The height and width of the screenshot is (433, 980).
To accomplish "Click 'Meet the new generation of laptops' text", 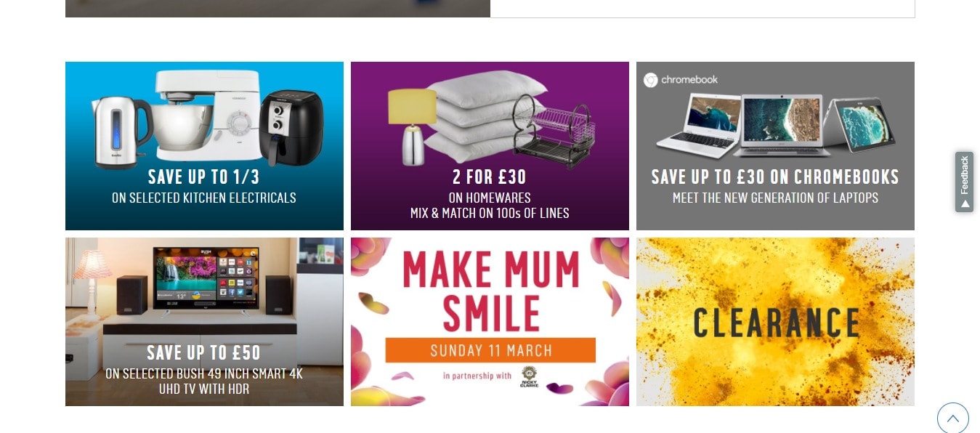I will tap(775, 198).
